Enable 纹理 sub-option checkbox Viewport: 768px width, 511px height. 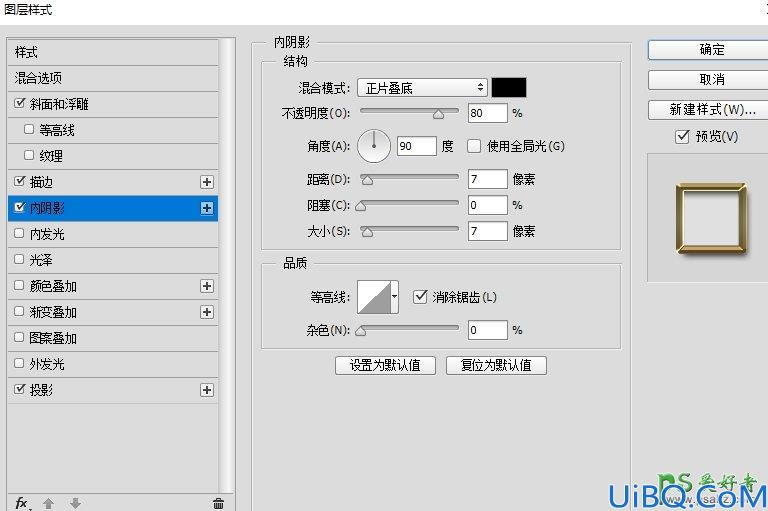tap(29, 155)
